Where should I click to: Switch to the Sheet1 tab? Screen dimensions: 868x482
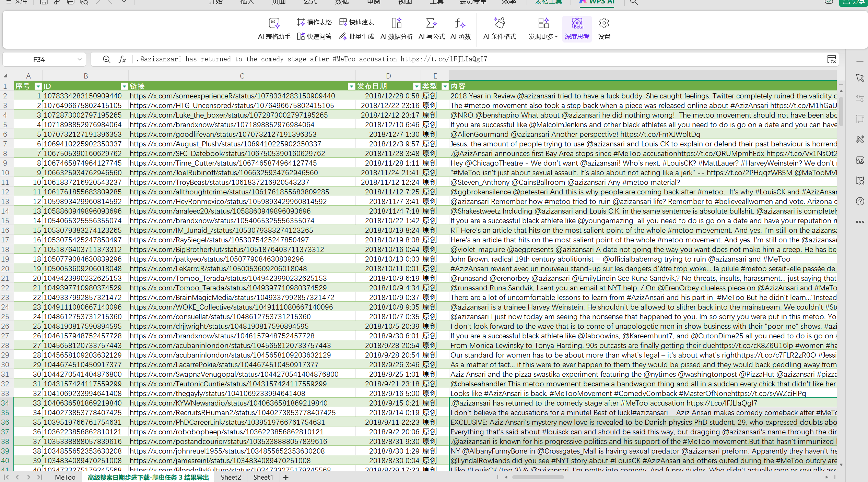(263, 477)
